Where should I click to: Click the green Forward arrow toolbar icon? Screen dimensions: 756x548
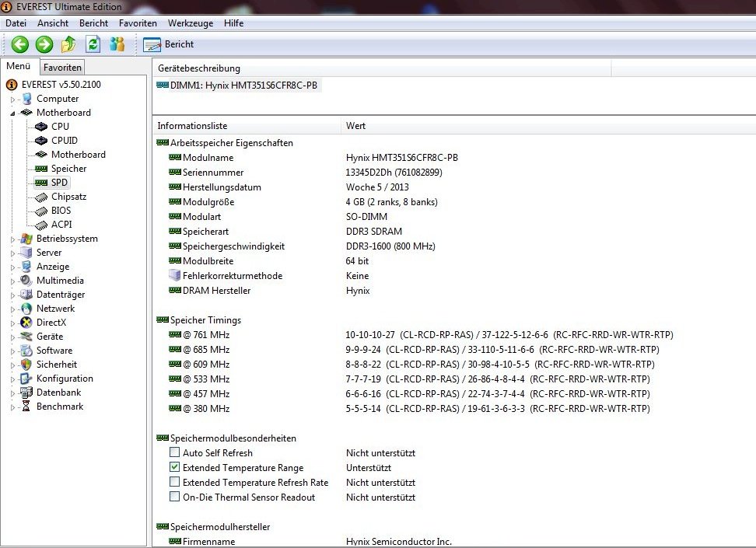coord(44,44)
